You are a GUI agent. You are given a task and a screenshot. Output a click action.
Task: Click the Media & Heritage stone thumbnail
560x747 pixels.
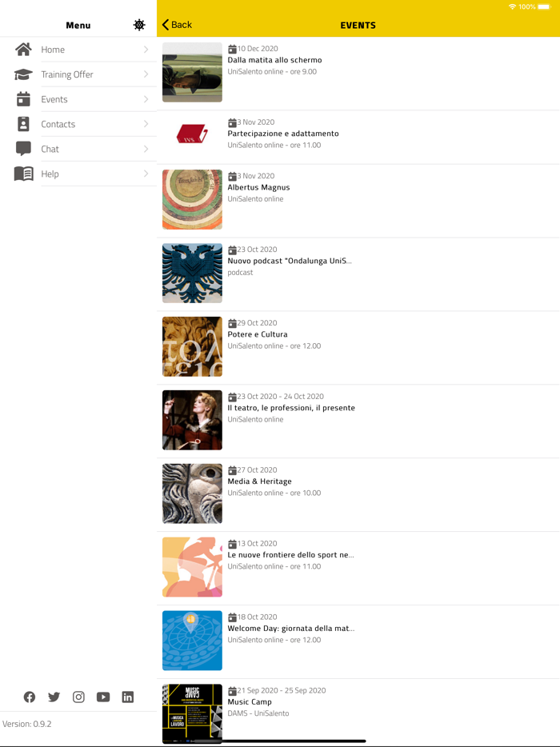click(192, 493)
